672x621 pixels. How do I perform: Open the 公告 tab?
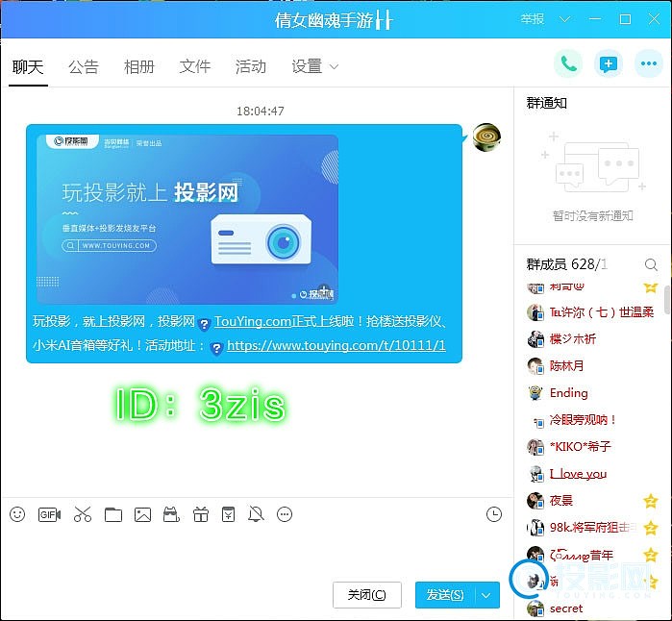pyautogui.click(x=84, y=67)
